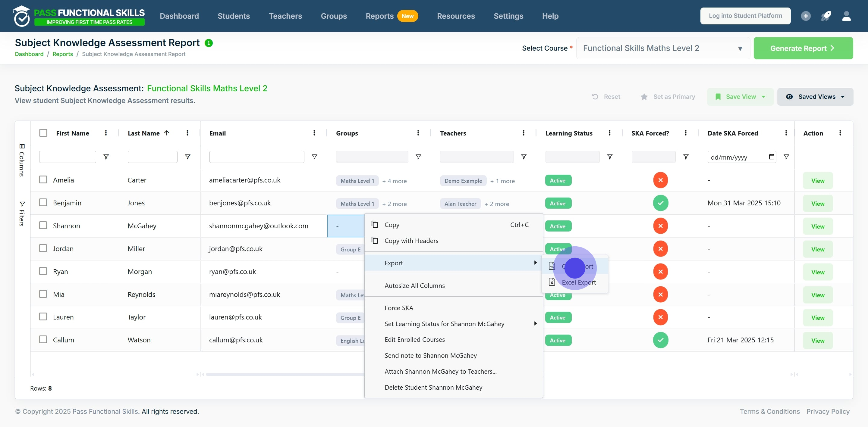
Task: Click the green tick SKA icon for Benjamin
Action: (x=660, y=203)
